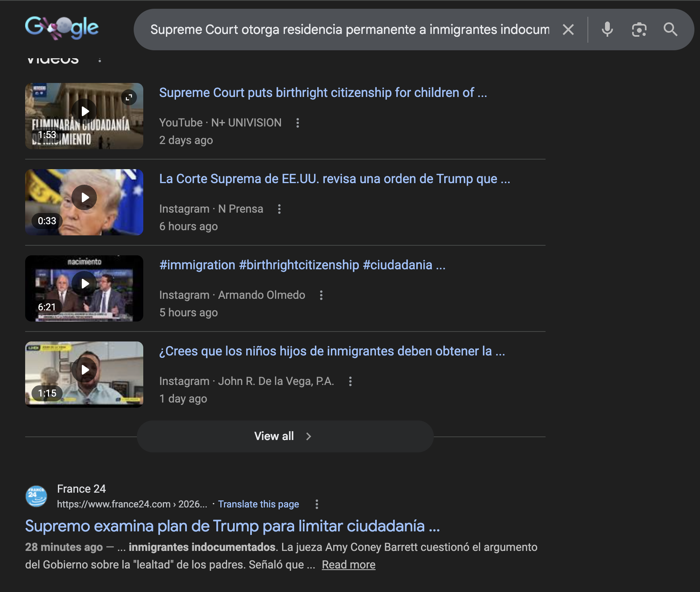
Task: Open options menu for France 24 result
Action: point(317,504)
